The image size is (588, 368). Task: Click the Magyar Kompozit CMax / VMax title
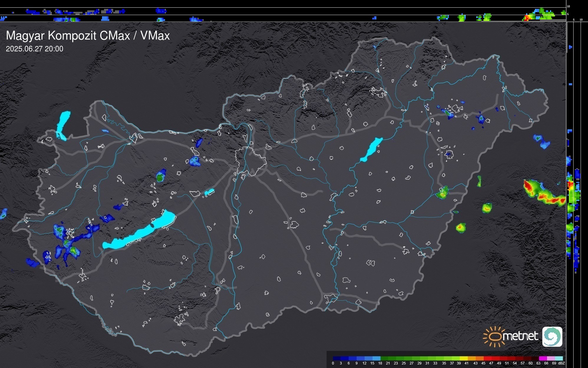point(88,36)
